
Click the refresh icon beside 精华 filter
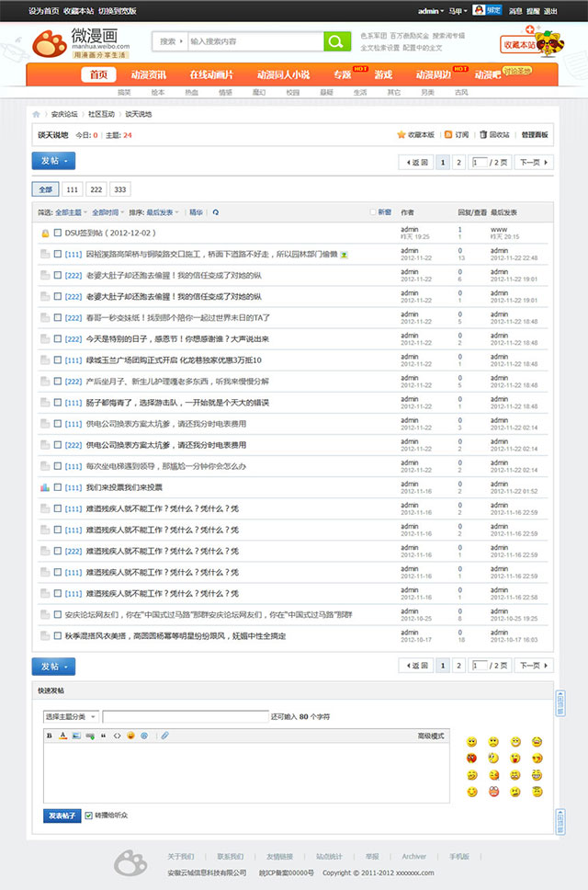point(216,212)
